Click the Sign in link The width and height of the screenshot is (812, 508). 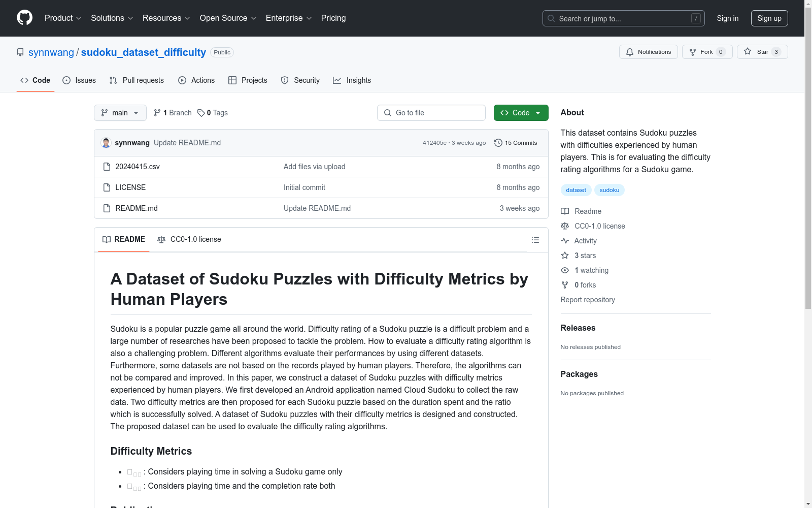point(727,18)
